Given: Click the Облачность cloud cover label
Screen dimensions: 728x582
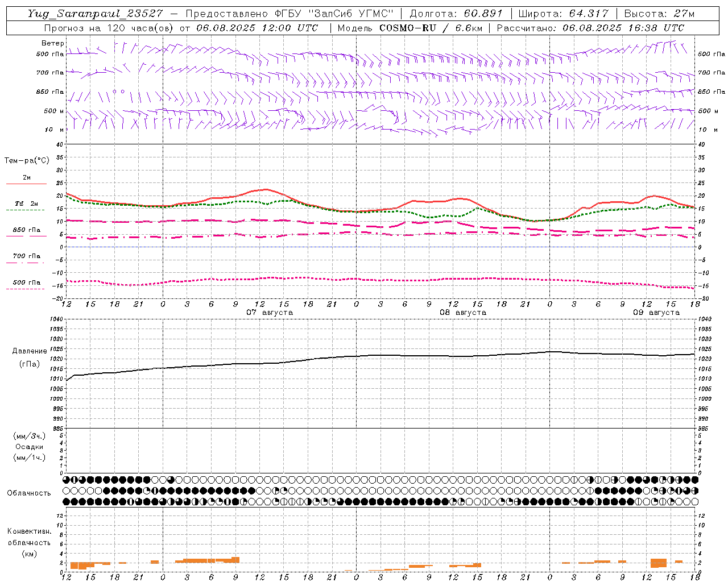Looking at the screenshot, I should pos(29,493).
